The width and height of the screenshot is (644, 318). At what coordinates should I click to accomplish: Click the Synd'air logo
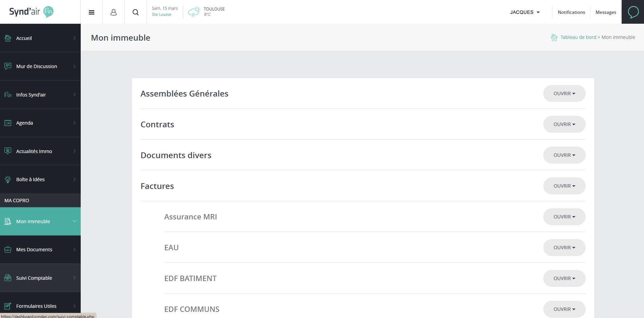(x=31, y=12)
